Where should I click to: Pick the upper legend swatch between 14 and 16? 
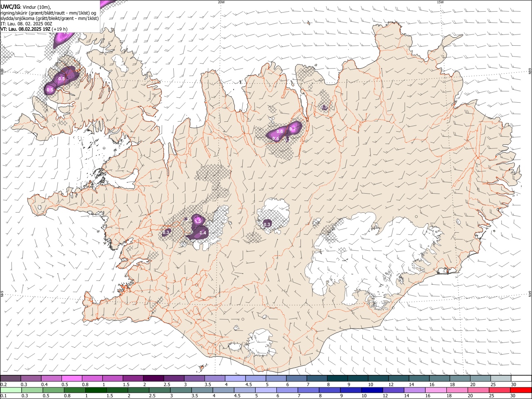[x=419, y=378]
